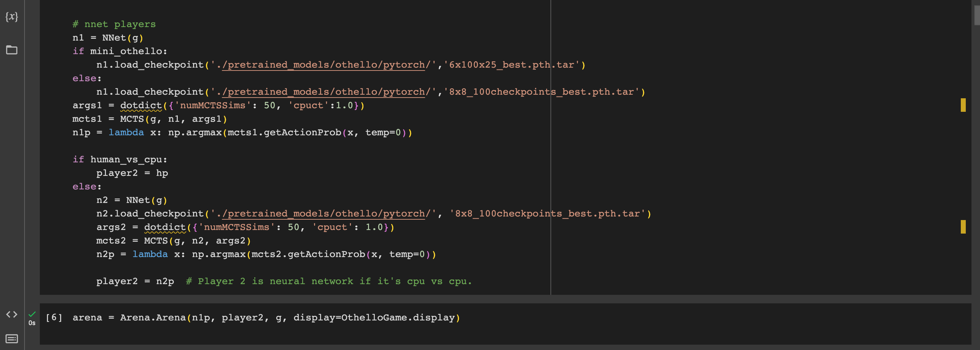Click 'mcts2 = MCTS(g, n2, args2)' line

pos(174,241)
